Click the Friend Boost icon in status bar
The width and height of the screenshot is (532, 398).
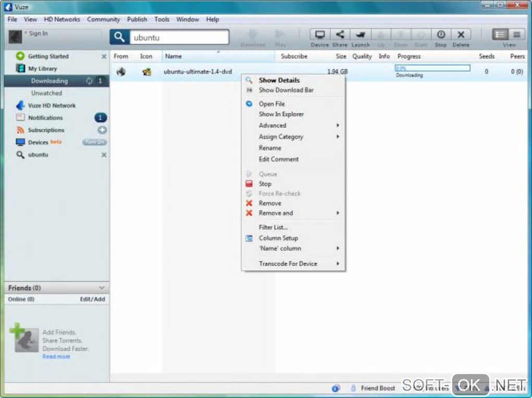(353, 388)
